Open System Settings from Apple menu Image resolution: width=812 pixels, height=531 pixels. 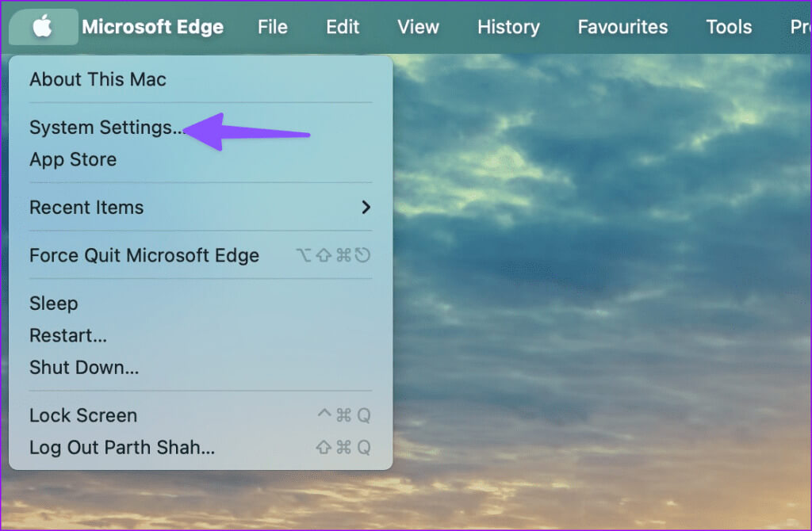(201, 128)
